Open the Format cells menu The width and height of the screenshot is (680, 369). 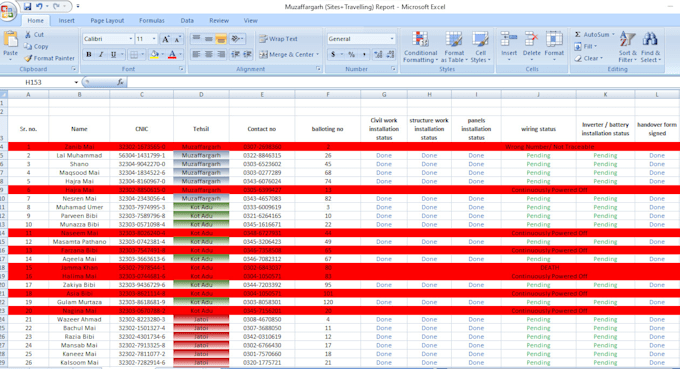(x=554, y=46)
